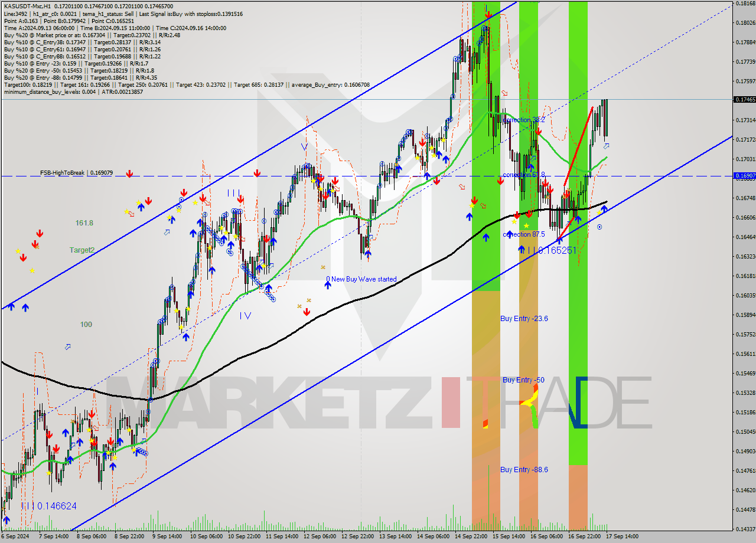The image size is (756, 543).
Task: Click the 'Buy %10 @ Entry -23' line
Action: tap(76, 63)
